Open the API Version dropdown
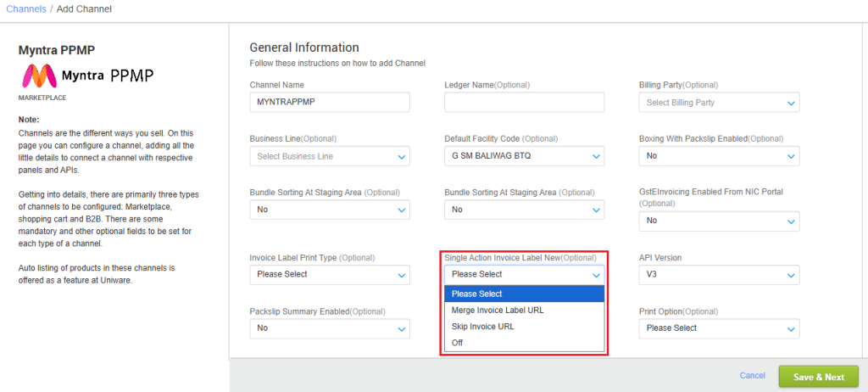The height and width of the screenshot is (392, 868). [x=719, y=274]
